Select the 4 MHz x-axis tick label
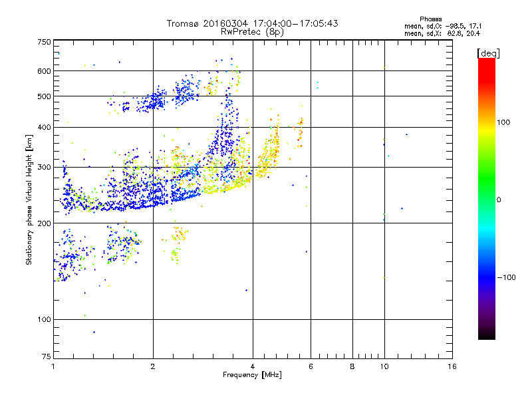This screenshot has width=532, height=399. 253,366
